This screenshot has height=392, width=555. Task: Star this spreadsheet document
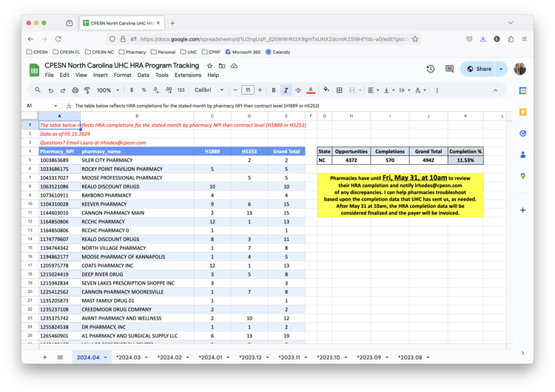tap(211, 66)
